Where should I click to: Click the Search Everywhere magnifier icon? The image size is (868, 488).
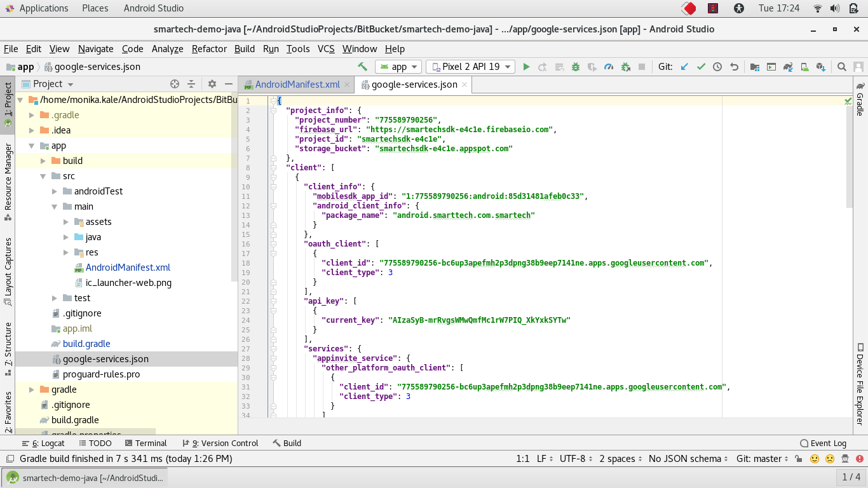(x=841, y=66)
